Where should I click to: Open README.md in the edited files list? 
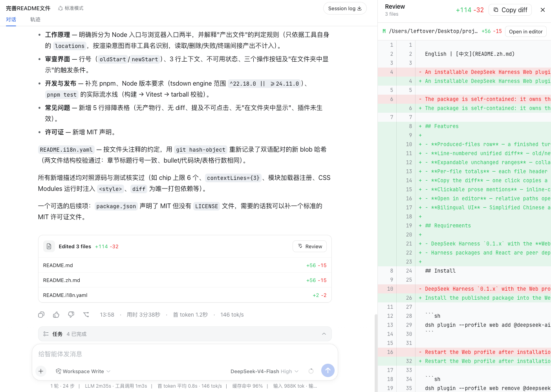(185, 265)
